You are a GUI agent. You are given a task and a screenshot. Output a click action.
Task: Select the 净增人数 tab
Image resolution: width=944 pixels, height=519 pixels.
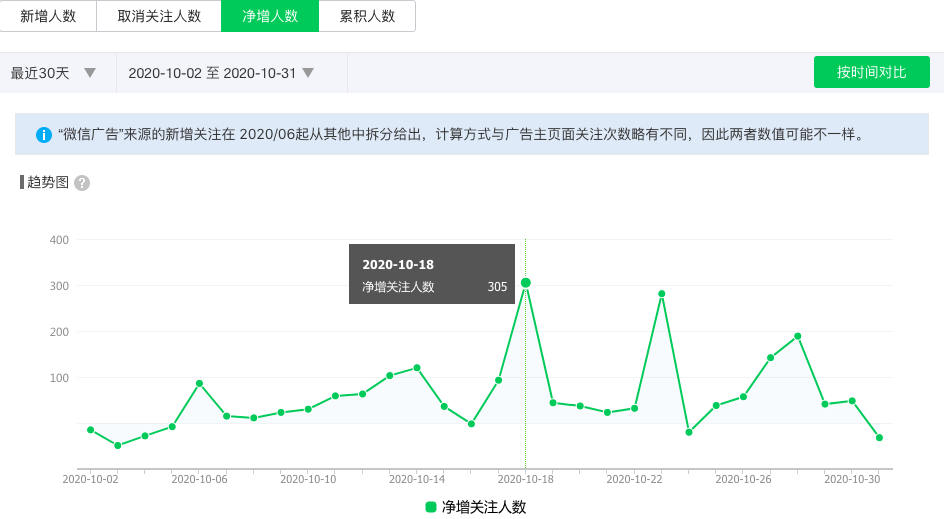click(x=270, y=16)
